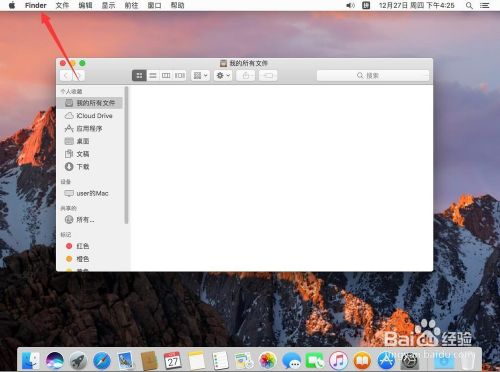Open the Apple menu
500x372 pixels.
point(12,5)
